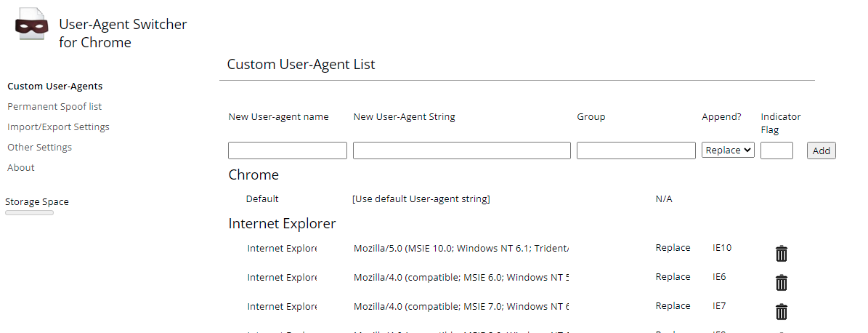Focus the New User-agent name field

[288, 151]
